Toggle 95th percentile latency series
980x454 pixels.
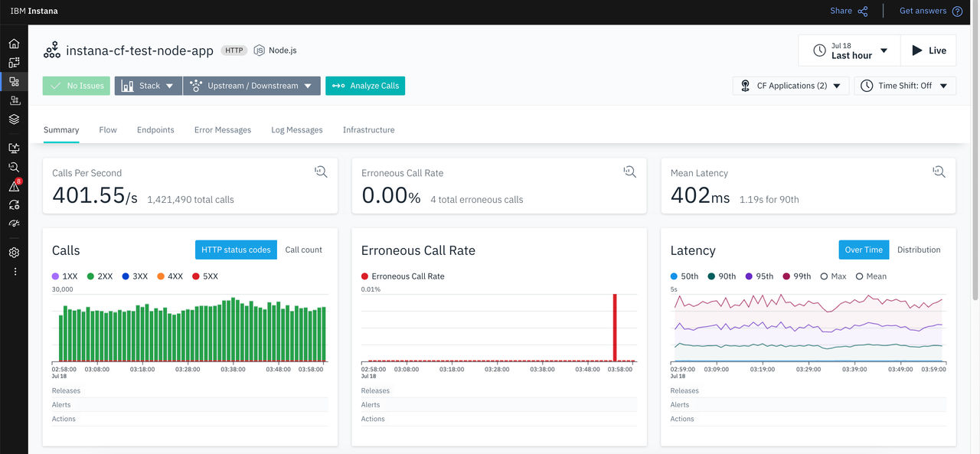pos(759,276)
